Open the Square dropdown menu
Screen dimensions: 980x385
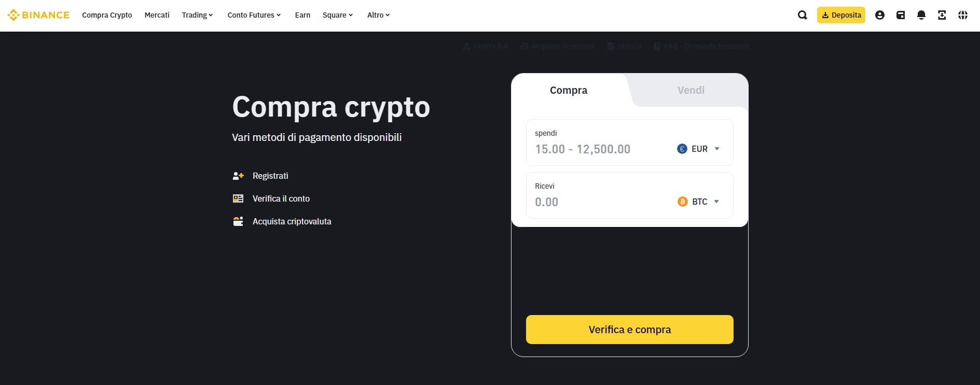[x=337, y=15]
